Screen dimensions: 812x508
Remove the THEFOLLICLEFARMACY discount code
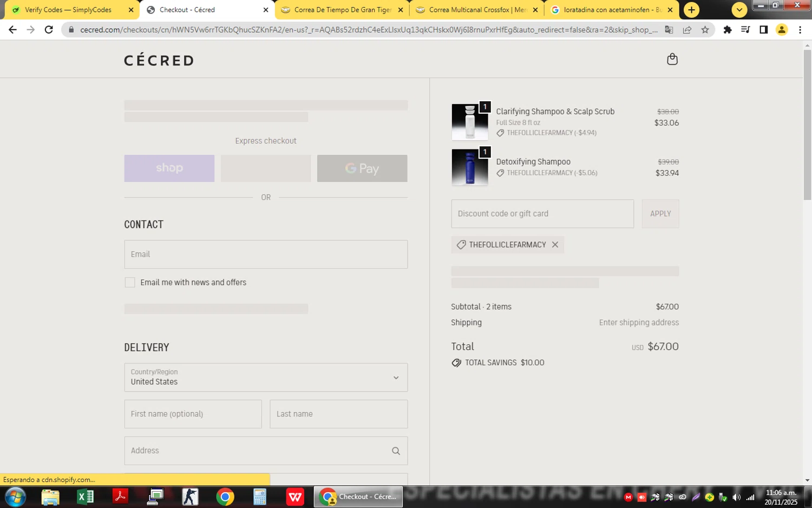(555, 245)
